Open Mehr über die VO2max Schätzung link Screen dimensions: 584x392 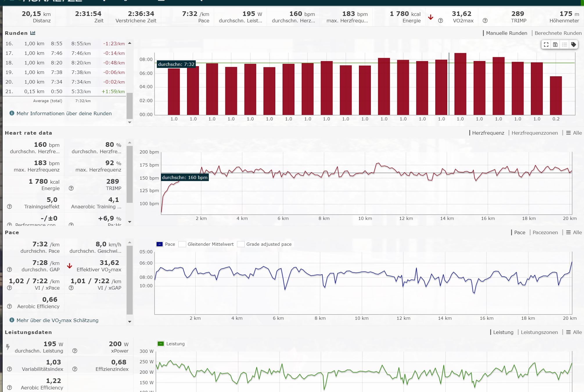coord(57,320)
